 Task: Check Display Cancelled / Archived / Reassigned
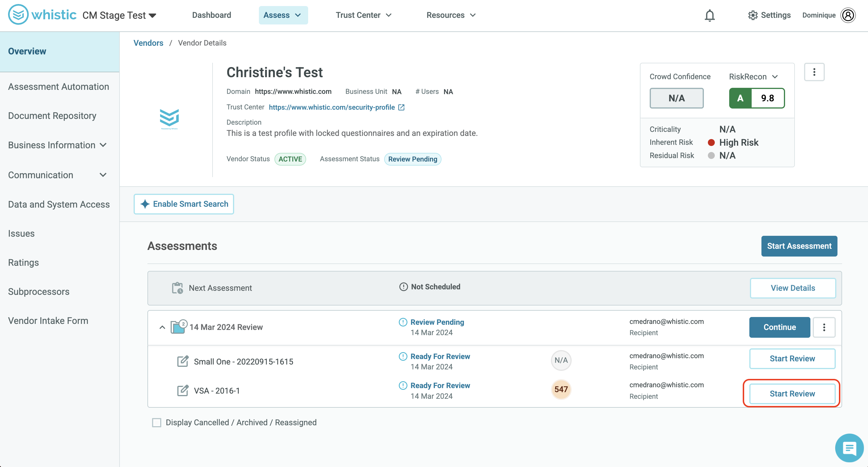[157, 423]
